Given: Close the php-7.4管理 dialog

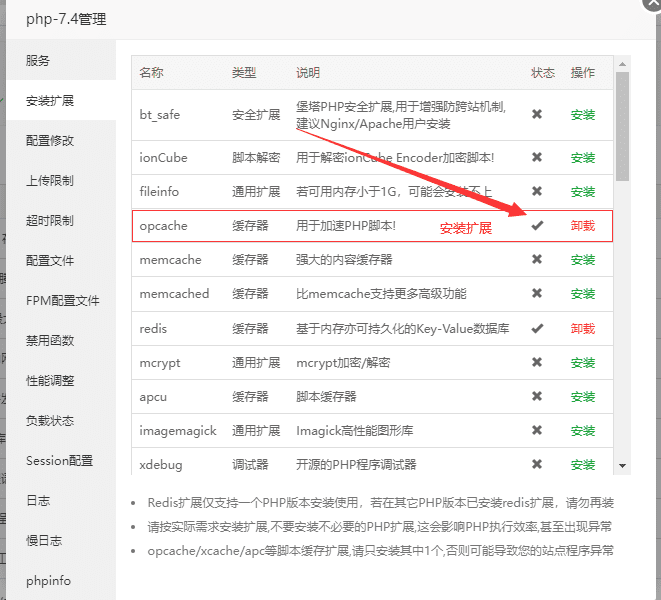Looking at the screenshot, I should tap(653, 3).
